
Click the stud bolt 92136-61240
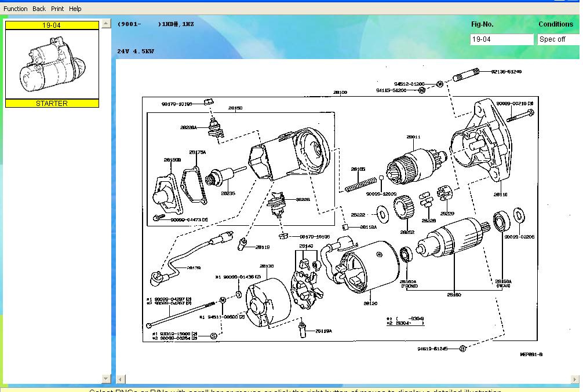tap(467, 75)
